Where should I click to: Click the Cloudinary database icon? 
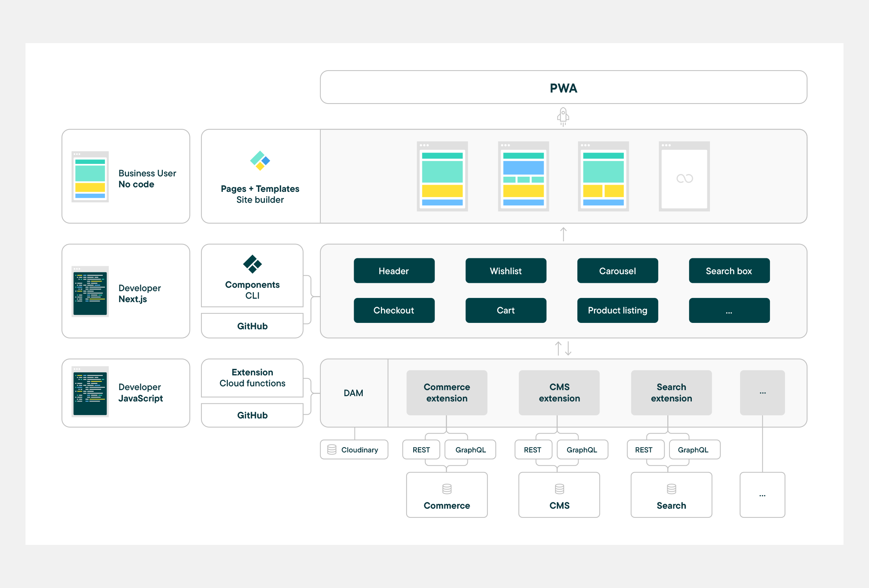(x=332, y=449)
